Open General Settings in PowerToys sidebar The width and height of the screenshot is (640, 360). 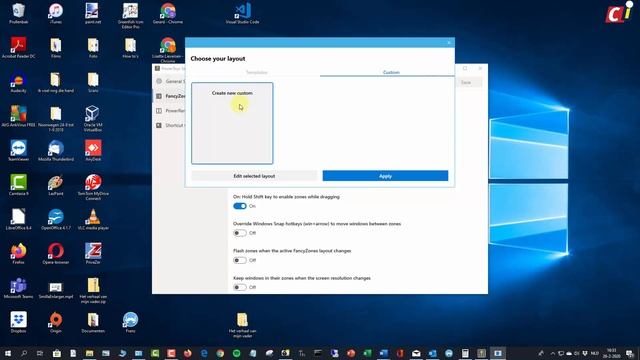pos(170,81)
